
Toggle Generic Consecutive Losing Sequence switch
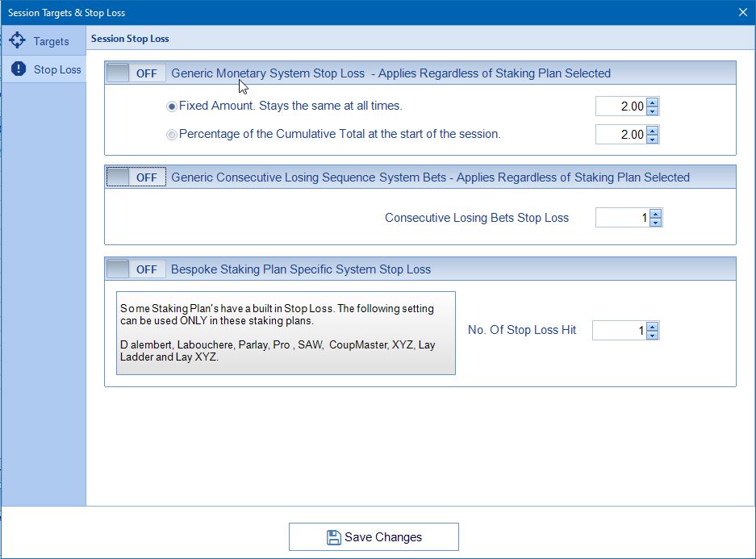pyautogui.click(x=136, y=177)
